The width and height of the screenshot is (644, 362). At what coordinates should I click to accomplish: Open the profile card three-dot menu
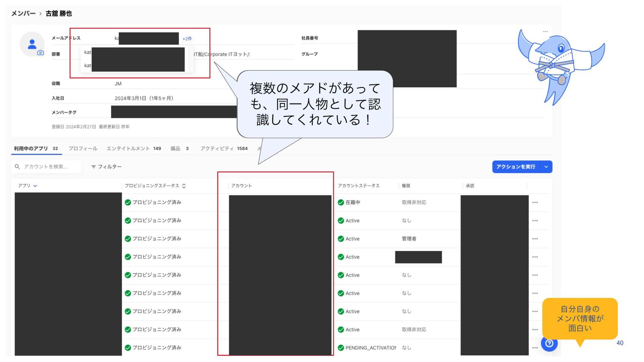coord(545,32)
